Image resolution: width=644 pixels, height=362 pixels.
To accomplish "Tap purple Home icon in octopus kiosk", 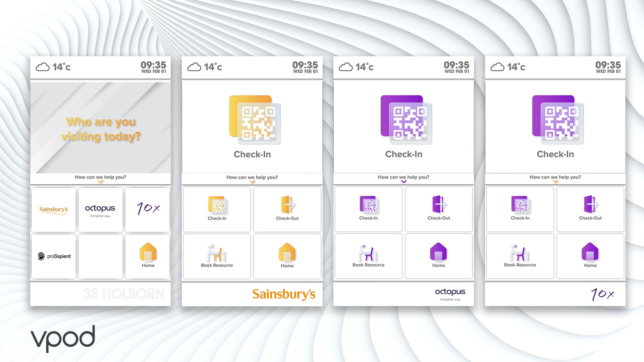I will (438, 252).
